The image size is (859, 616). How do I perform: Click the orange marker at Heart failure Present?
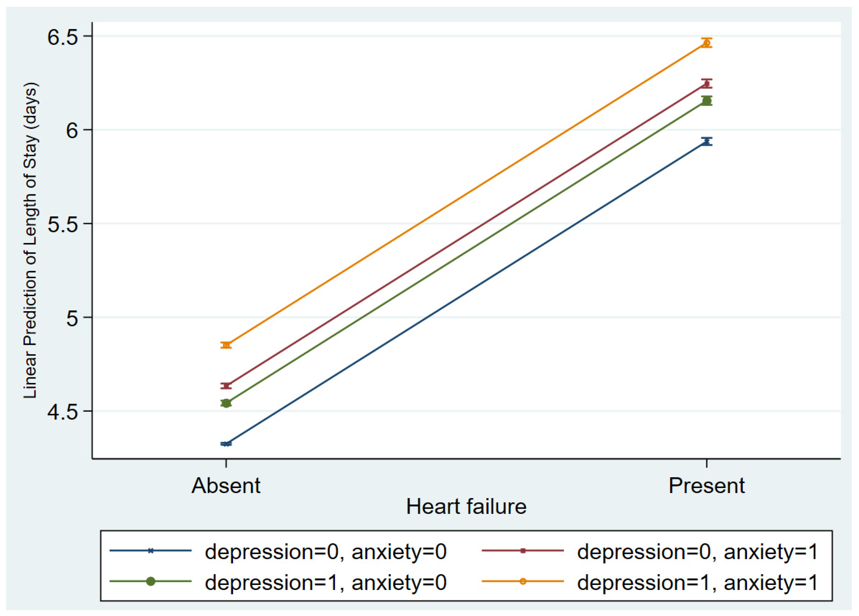(x=706, y=43)
